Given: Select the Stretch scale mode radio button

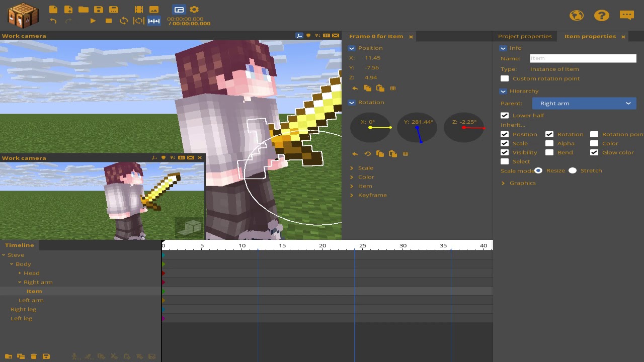Looking at the screenshot, I should [x=573, y=170].
